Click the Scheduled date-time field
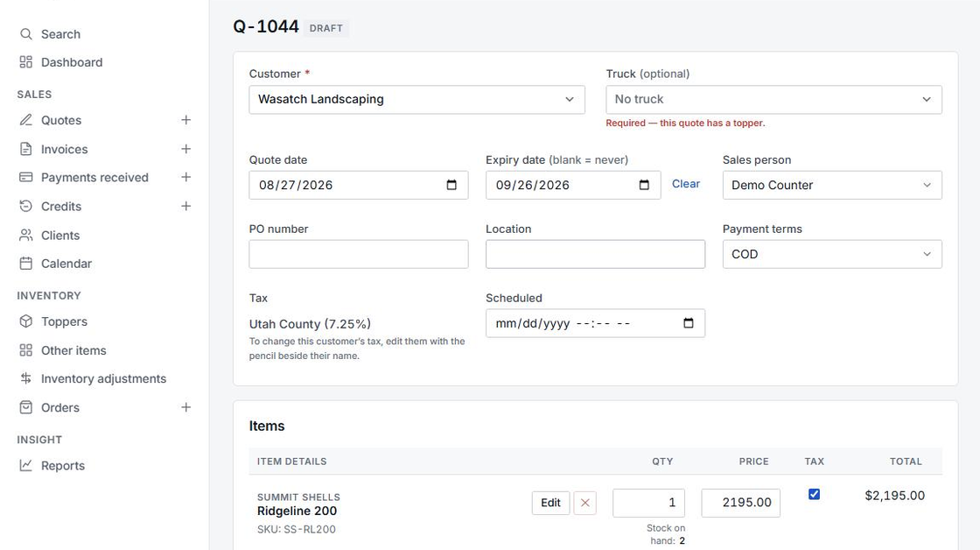This screenshot has width=980, height=550. tap(596, 323)
